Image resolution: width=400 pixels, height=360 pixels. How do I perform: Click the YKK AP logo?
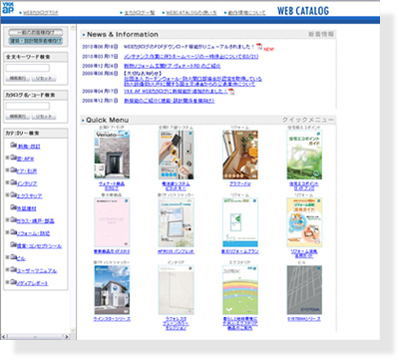8,9
